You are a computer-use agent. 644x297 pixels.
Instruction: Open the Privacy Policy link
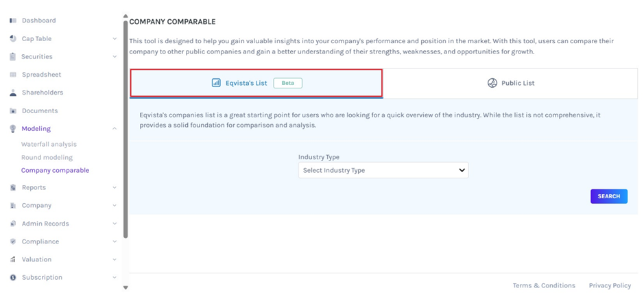609,285
